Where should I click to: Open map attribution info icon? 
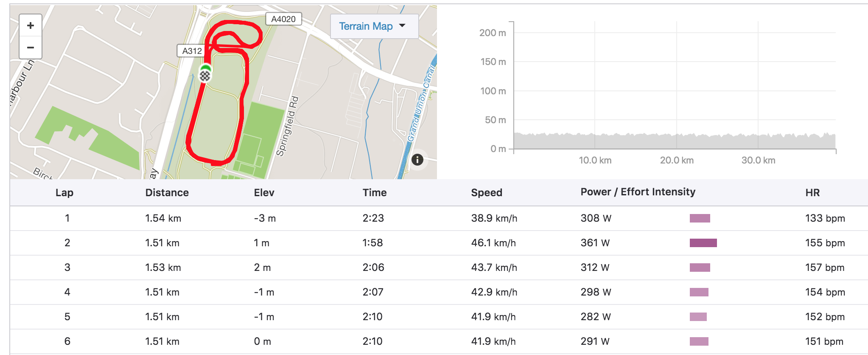tap(417, 160)
